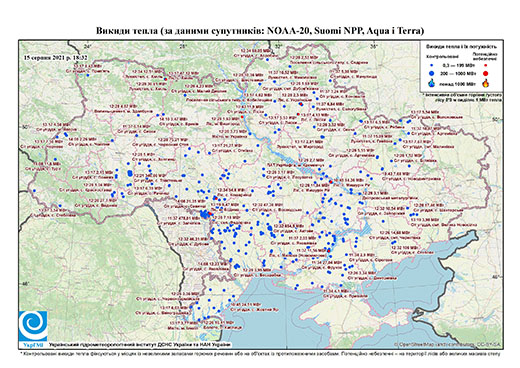Image resolution: width=520 pixels, height=368 pixels.
Task: Click the institute name next to logo
Action: click(140, 344)
